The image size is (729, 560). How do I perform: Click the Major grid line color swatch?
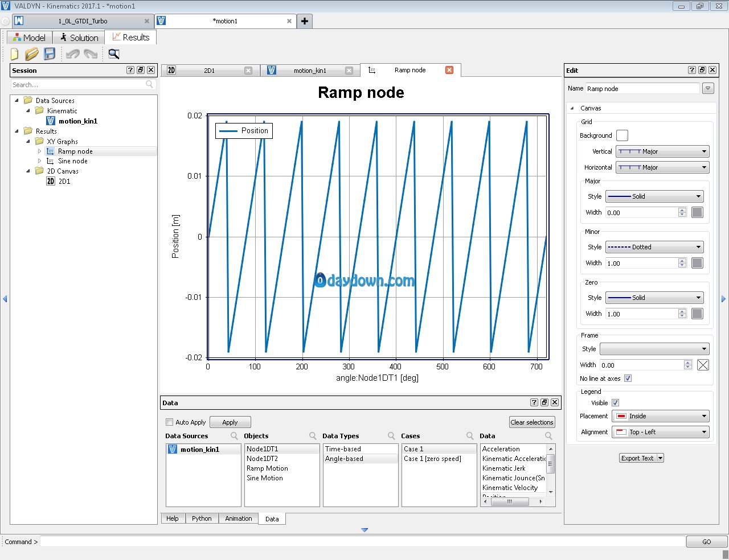tap(697, 212)
